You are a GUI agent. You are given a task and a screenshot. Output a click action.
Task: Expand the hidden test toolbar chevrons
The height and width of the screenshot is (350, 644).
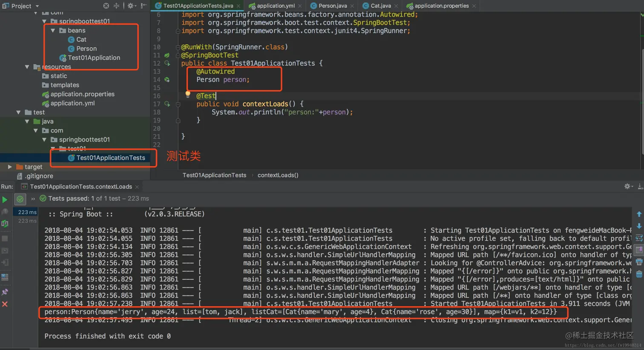click(33, 199)
